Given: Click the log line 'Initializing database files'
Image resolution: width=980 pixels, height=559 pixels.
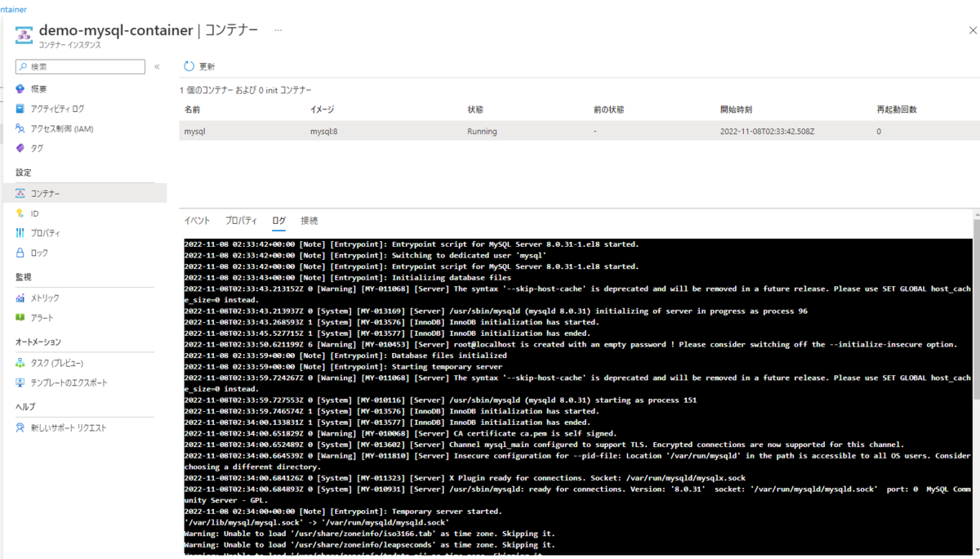Looking at the screenshot, I should point(347,278).
